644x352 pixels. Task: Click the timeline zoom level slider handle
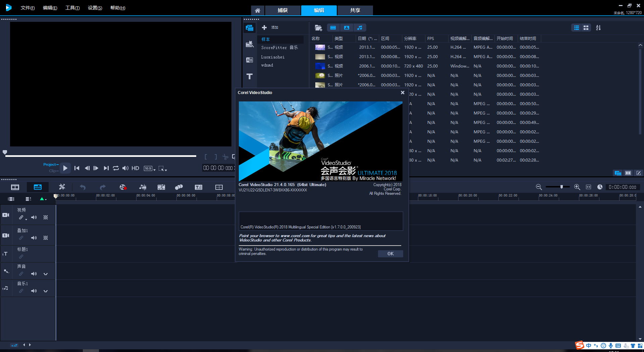tap(561, 187)
